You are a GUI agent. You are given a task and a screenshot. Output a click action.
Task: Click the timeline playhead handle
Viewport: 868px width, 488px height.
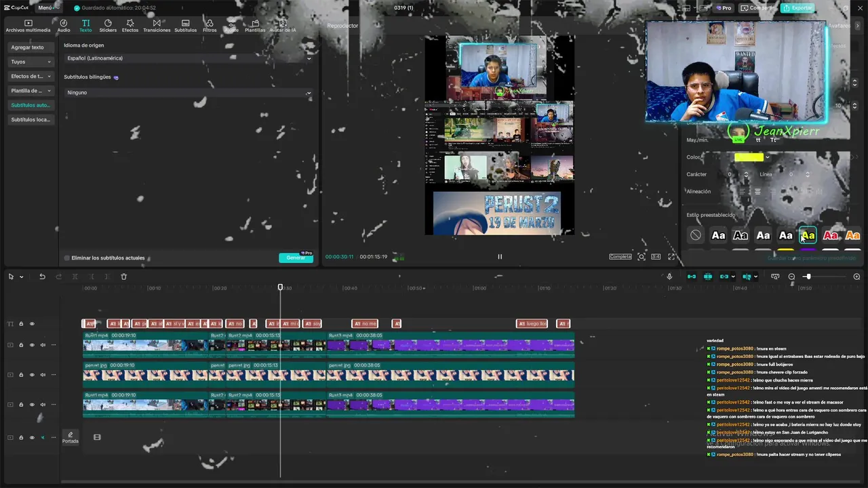280,287
